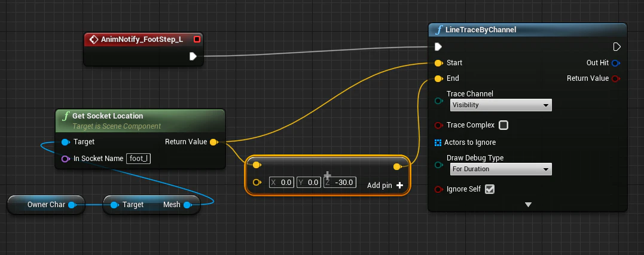Click the End vector input pin
Image resolution: width=644 pixels, height=255 pixels.
coord(439,78)
